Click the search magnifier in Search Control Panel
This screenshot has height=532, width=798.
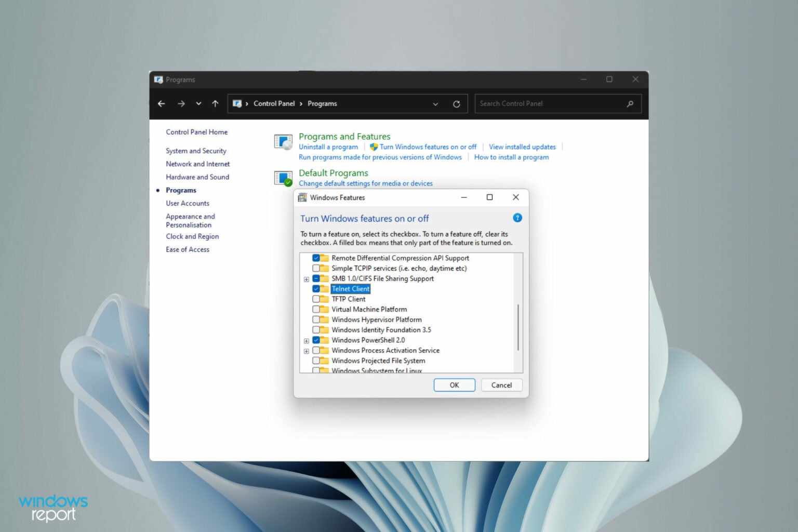coord(630,103)
